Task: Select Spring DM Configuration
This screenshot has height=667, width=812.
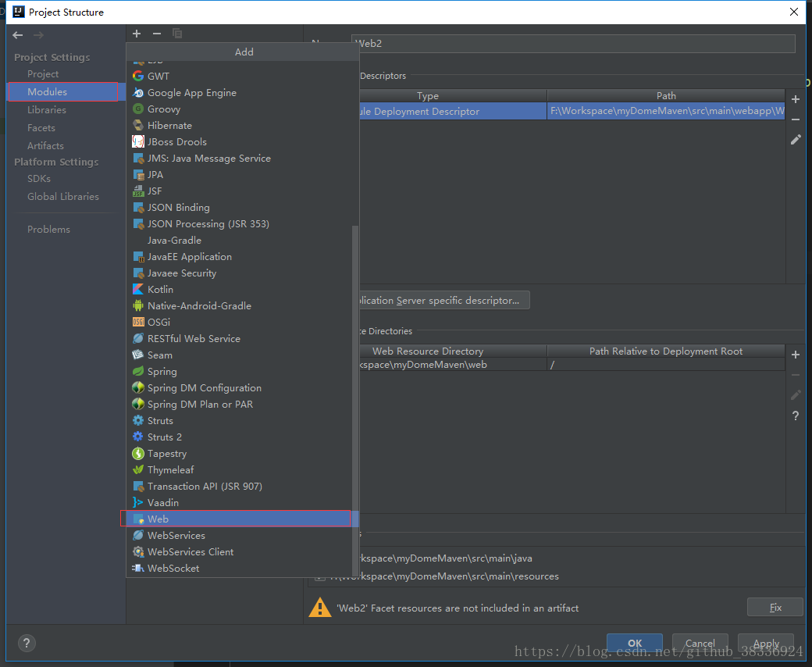Action: pos(238,388)
